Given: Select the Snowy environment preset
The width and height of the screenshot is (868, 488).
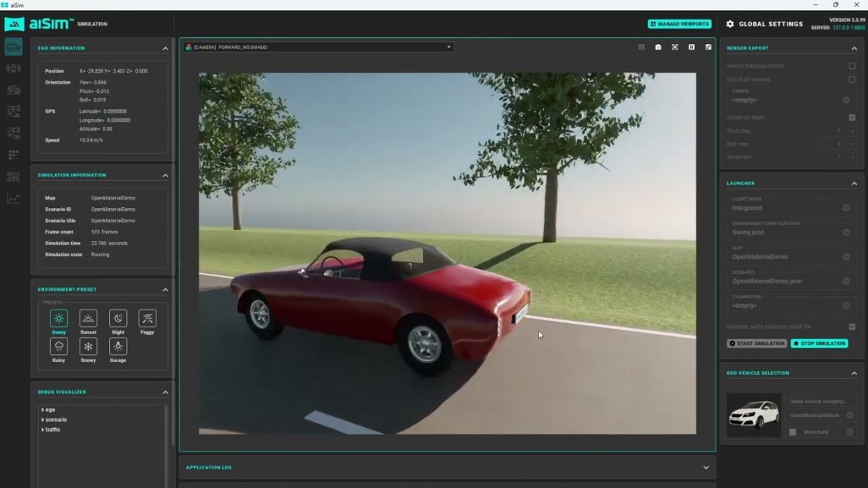Looking at the screenshot, I should (88, 346).
